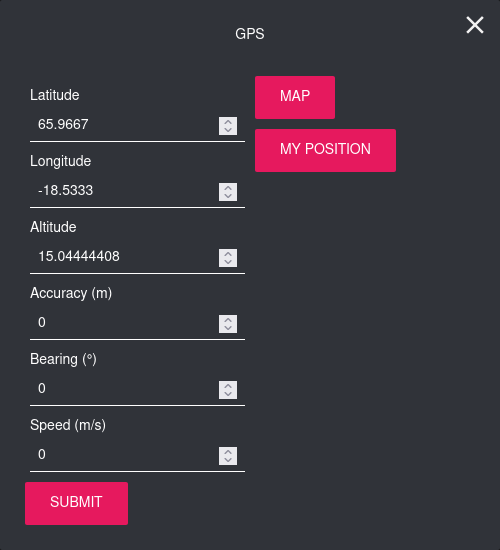500x550 pixels.
Task: Select the Bearing (°) input
Action: (137, 388)
